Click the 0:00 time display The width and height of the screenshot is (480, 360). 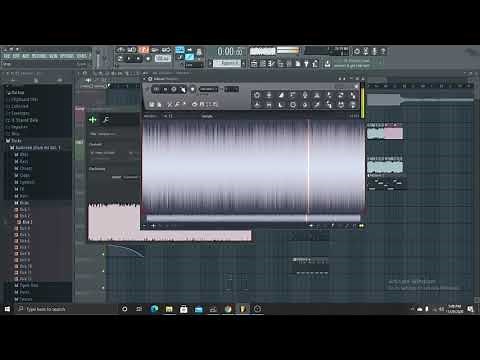[229, 51]
